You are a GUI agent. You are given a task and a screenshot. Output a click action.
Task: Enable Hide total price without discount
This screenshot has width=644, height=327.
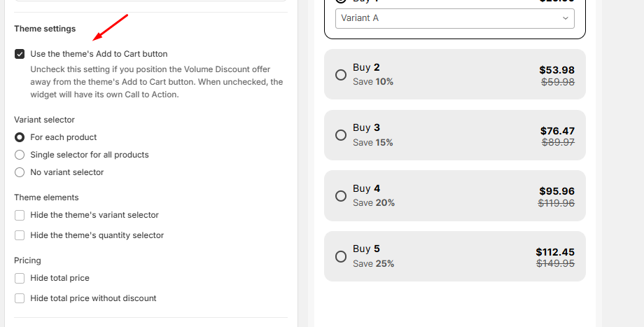20,298
